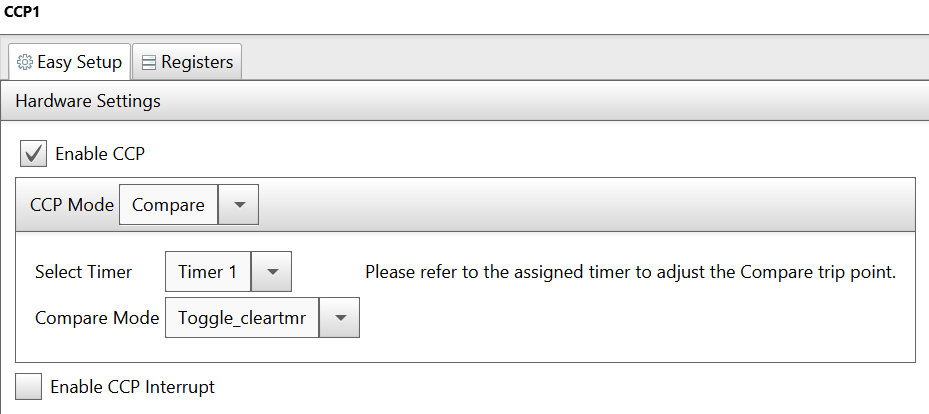Screen dimensions: 929x414
Task: Click the Toggle_cleartmr value field
Action: pos(242,318)
